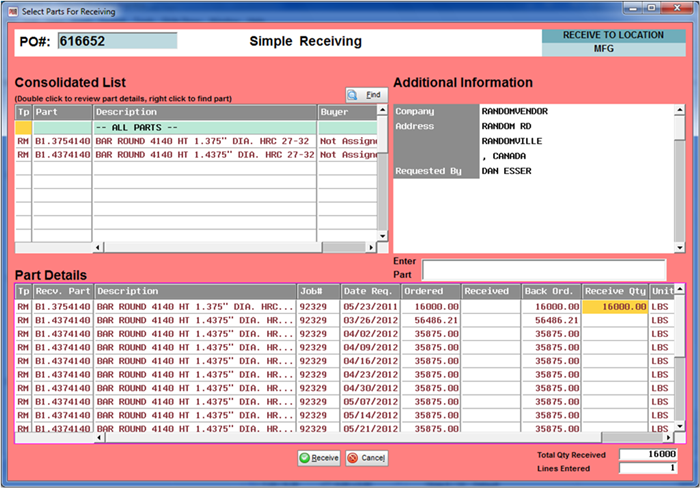Click the Description header in Consolidated List

tap(204, 112)
